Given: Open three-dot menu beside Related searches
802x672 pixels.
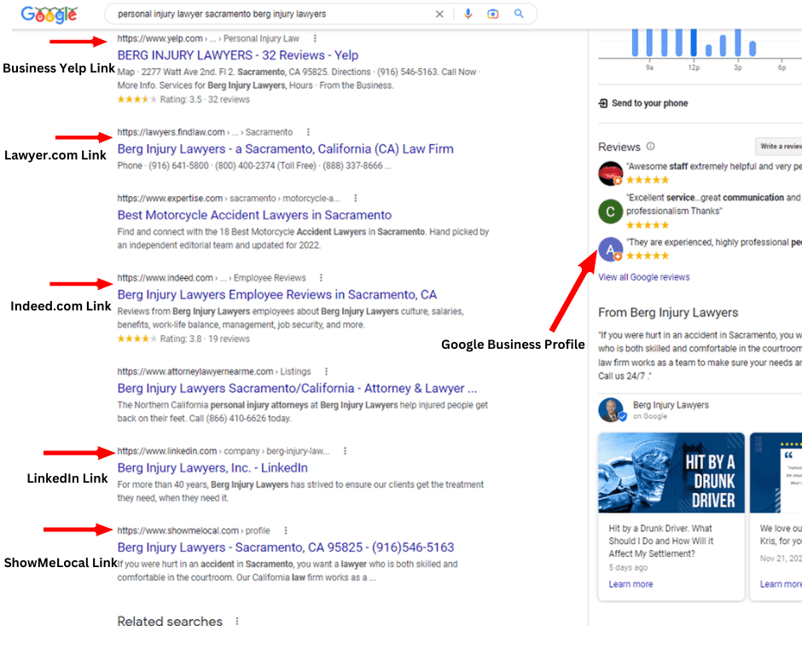Looking at the screenshot, I should [x=237, y=622].
